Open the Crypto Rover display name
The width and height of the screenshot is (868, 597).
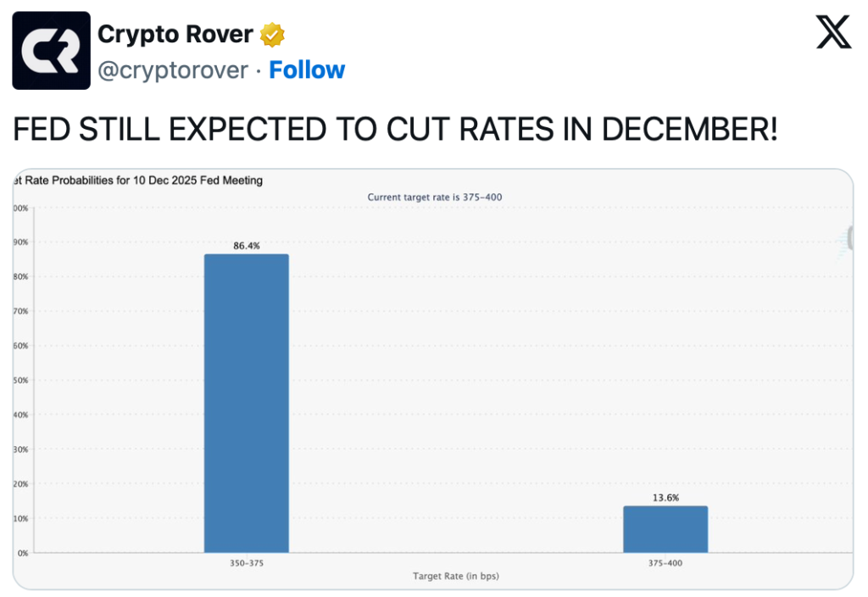coord(175,35)
